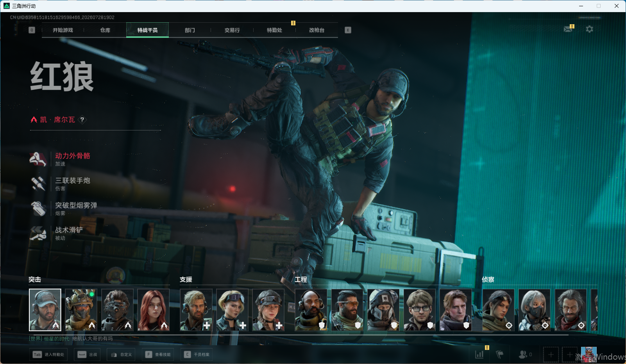This screenshot has height=364, width=626.
Task: Open the settings gear icon
Action: (x=589, y=29)
